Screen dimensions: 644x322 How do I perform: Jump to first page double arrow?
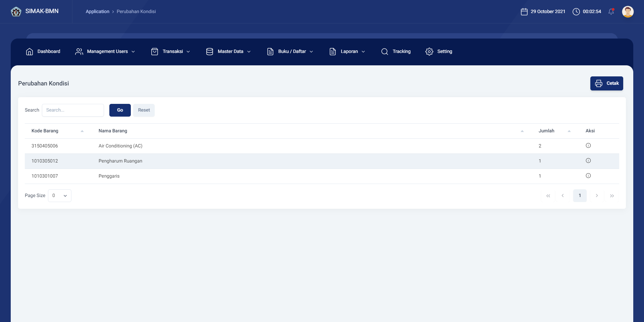(548, 196)
